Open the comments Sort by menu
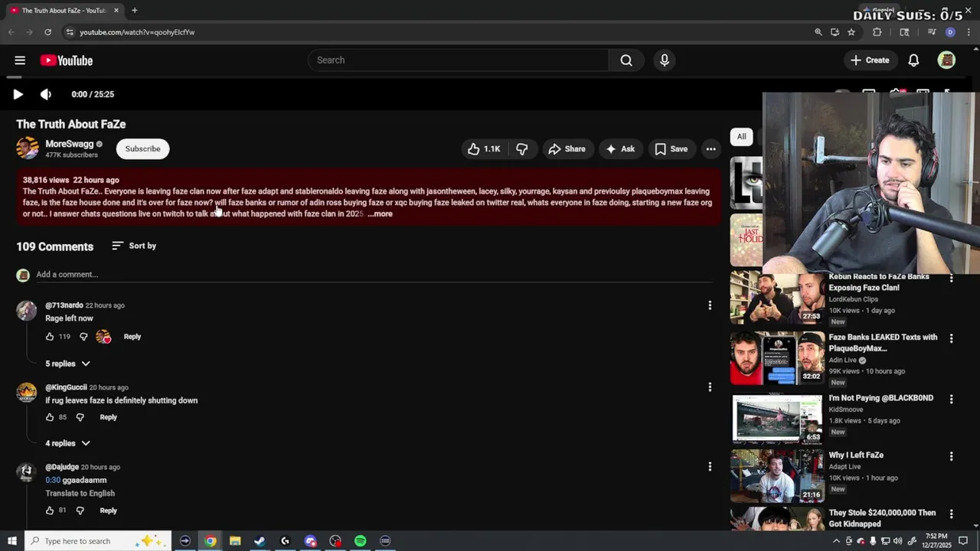The width and height of the screenshot is (980, 551). pos(134,246)
